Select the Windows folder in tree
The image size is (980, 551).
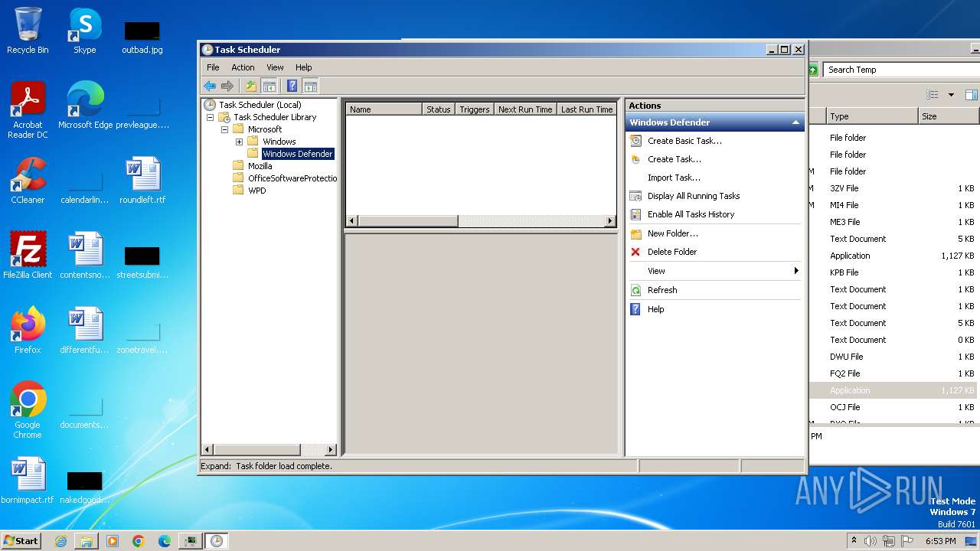click(x=279, y=142)
